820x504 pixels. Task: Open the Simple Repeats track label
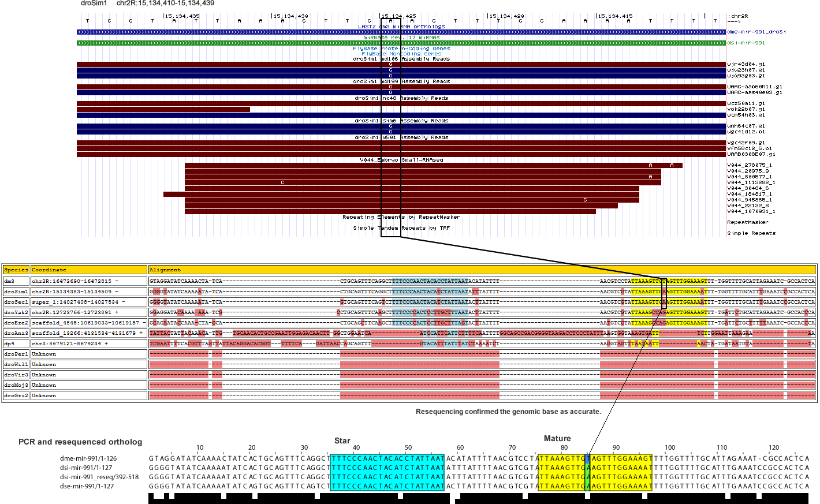tap(751, 233)
